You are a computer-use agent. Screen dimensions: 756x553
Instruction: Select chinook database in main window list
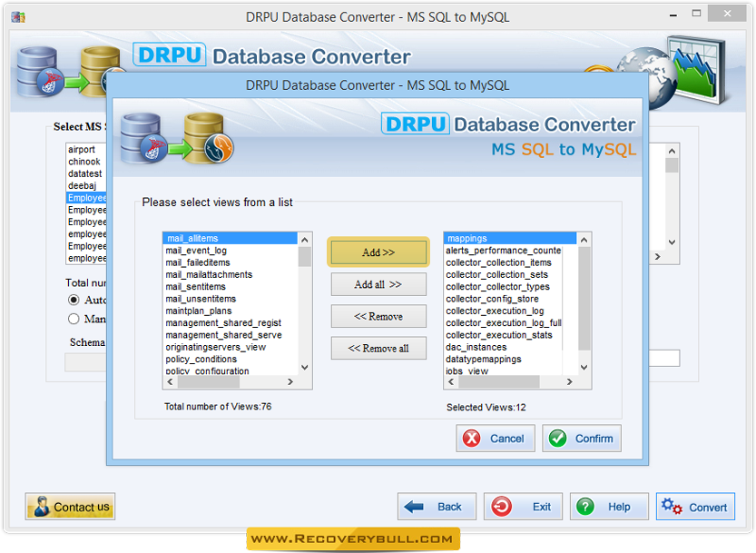[x=83, y=161]
